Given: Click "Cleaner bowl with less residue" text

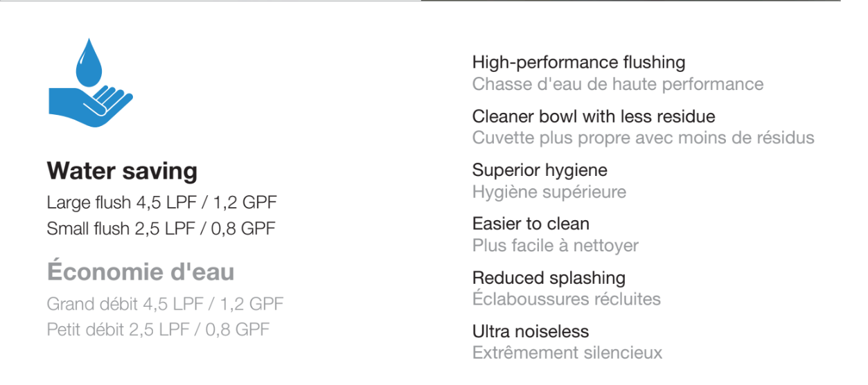Looking at the screenshot, I should click(x=593, y=116).
